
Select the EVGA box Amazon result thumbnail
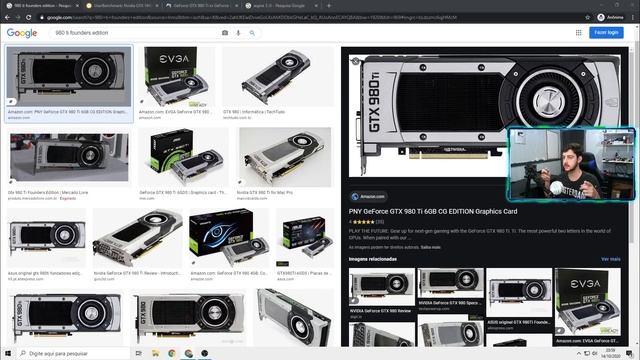176,77
